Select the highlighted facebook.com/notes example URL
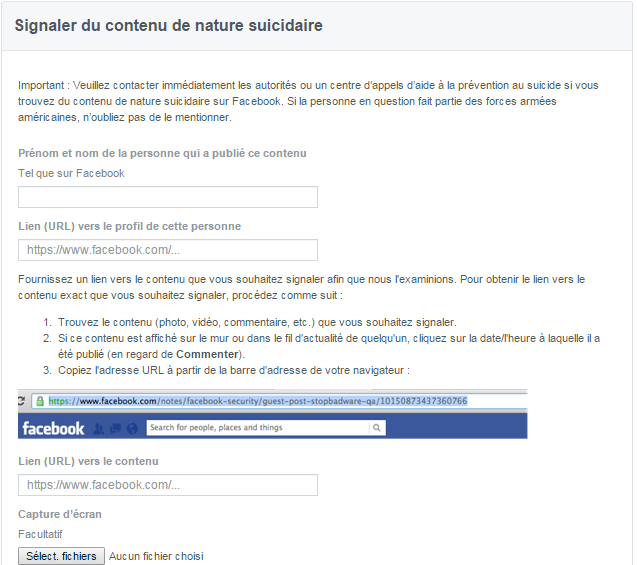The height and width of the screenshot is (565, 637). 258,401
